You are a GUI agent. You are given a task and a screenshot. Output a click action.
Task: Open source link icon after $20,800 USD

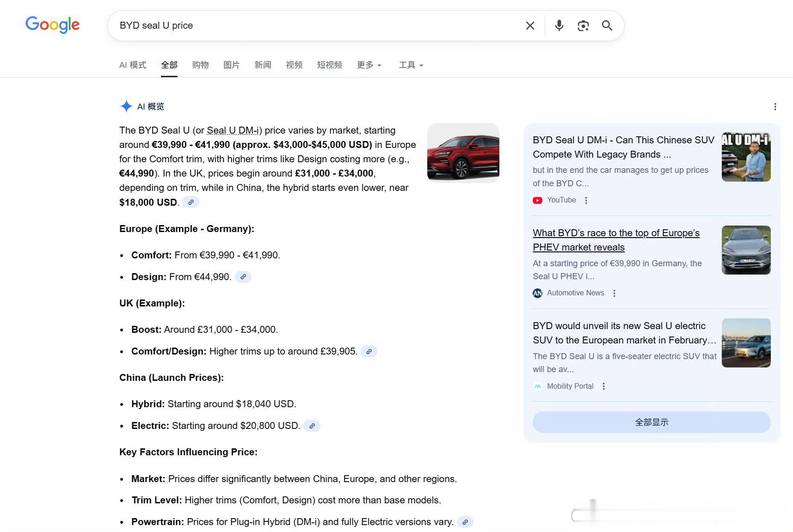[312, 426]
